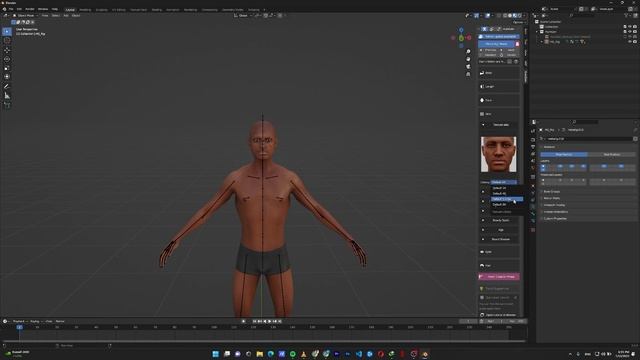Screen dimensions: 640x360
Task: Select the Measure ruler tool
Action: pyautogui.click(x=7, y=96)
